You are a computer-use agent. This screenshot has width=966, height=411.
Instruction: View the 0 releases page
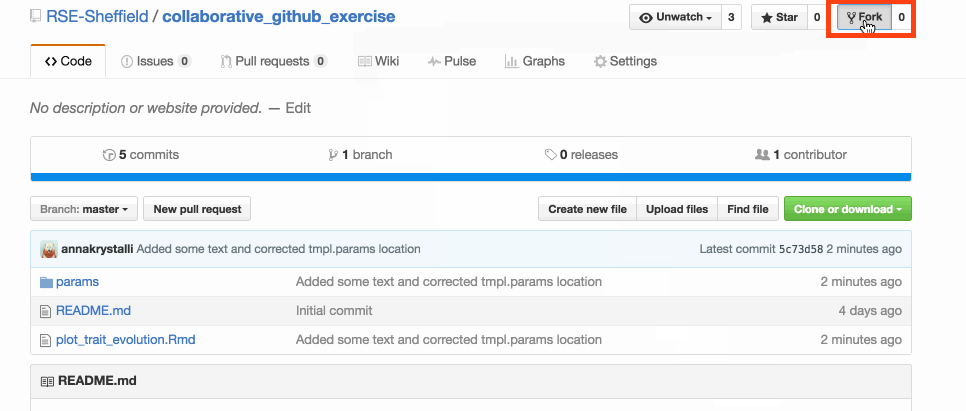pyautogui.click(x=582, y=155)
